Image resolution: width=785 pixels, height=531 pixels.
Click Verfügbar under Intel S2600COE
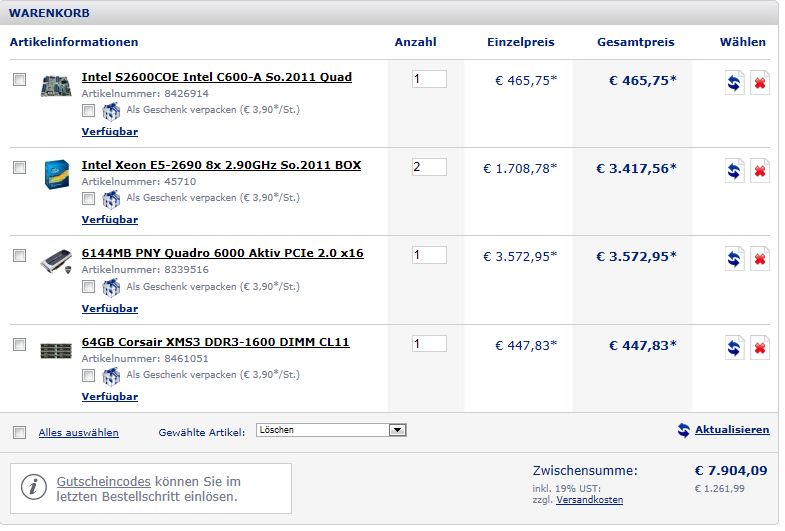[110, 132]
